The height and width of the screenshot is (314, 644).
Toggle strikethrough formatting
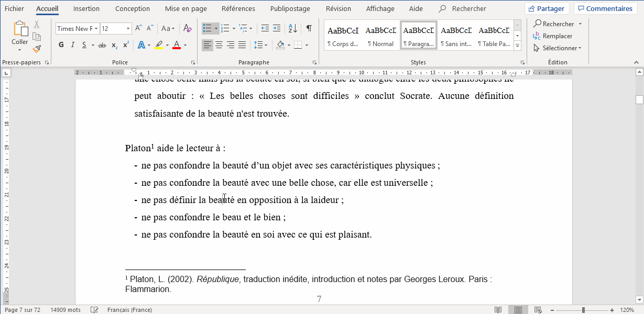[102, 45]
